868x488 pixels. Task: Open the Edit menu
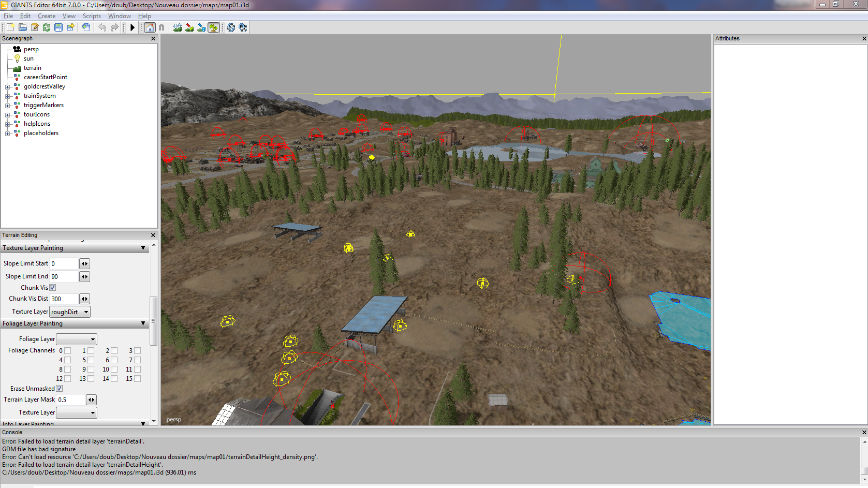(x=25, y=16)
